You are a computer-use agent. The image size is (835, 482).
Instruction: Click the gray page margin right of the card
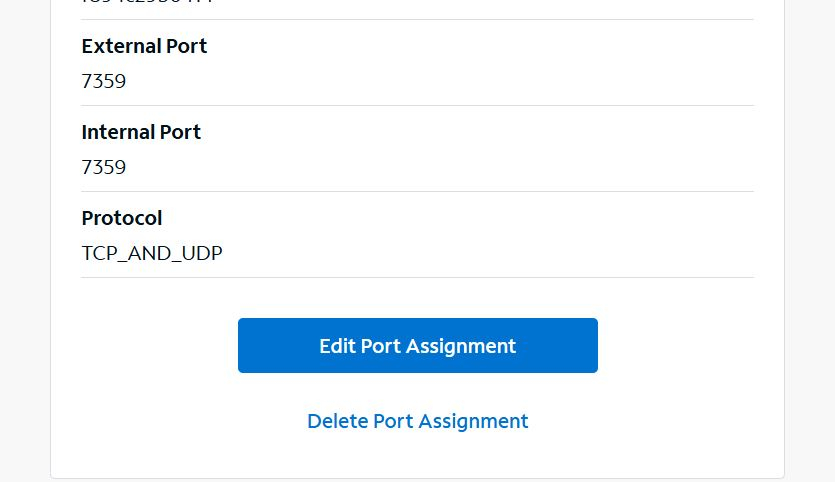point(810,240)
